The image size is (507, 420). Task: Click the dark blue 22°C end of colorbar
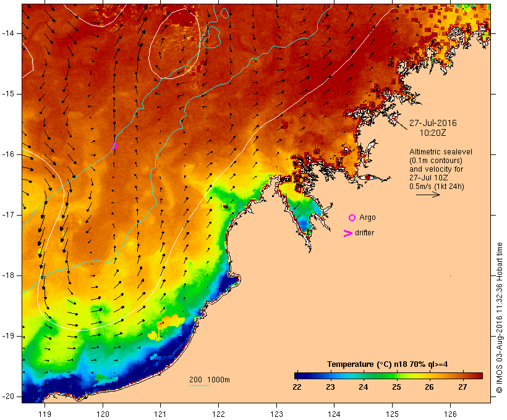point(298,376)
